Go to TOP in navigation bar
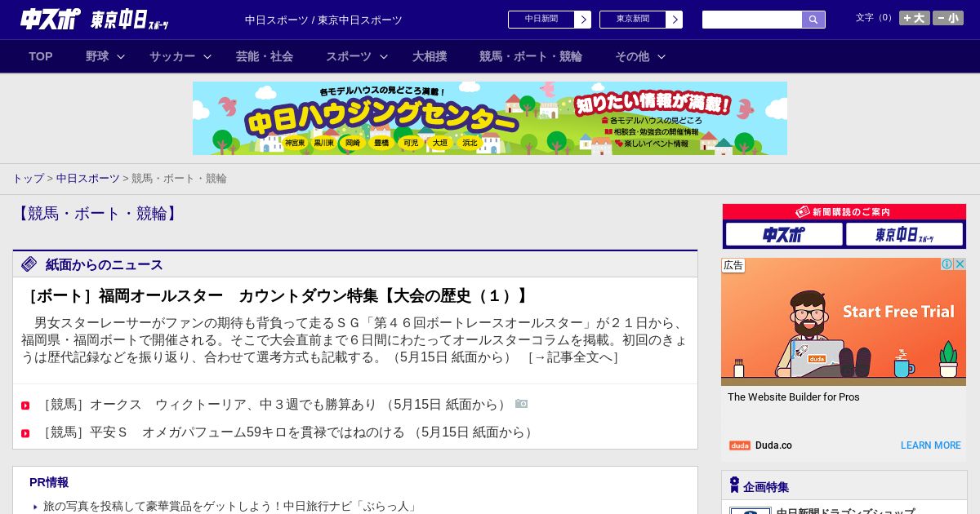This screenshot has height=514, width=980. [x=41, y=56]
